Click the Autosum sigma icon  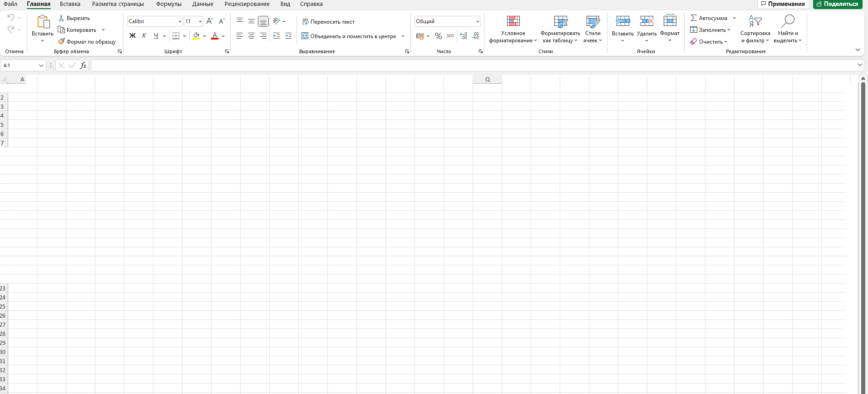pyautogui.click(x=694, y=18)
